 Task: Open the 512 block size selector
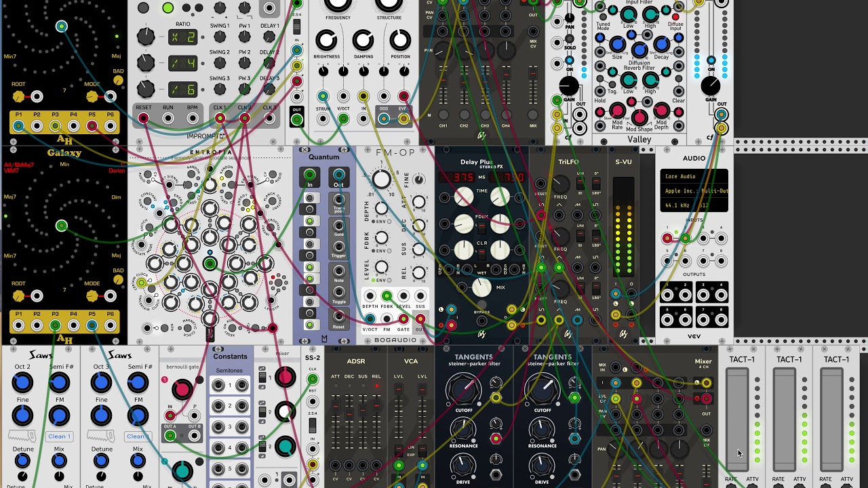pyautogui.click(x=713, y=205)
